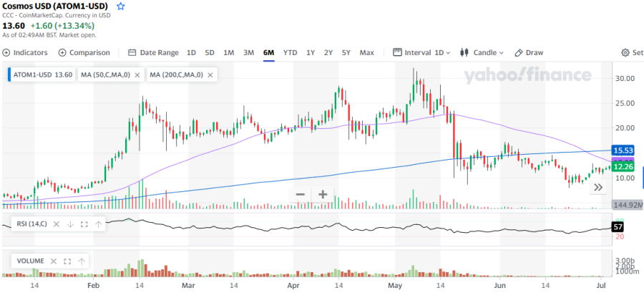The image size is (644, 293).
Task: Click the 15.53 blue price tag
Action: pyautogui.click(x=623, y=150)
